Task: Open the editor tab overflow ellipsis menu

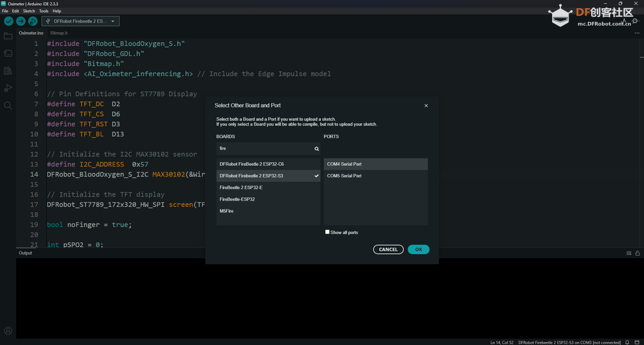Action: point(637,33)
